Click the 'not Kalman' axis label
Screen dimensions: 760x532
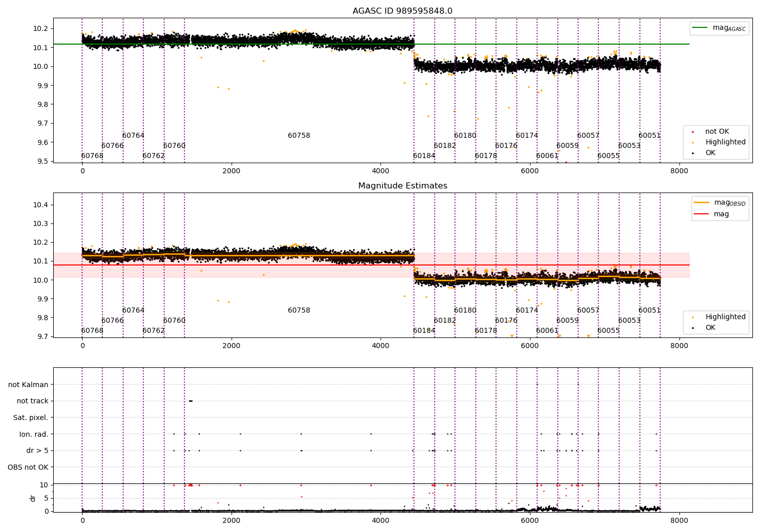click(x=28, y=385)
